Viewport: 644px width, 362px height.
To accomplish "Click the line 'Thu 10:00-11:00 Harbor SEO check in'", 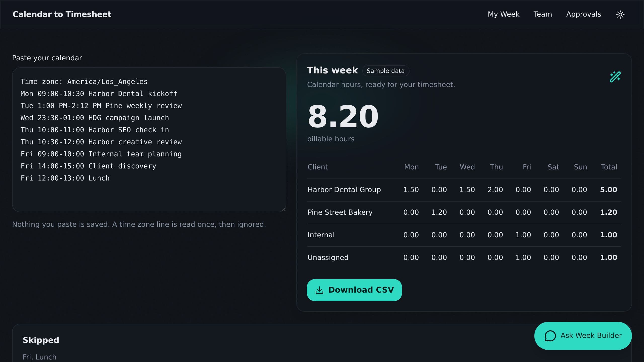I will tap(95, 130).
